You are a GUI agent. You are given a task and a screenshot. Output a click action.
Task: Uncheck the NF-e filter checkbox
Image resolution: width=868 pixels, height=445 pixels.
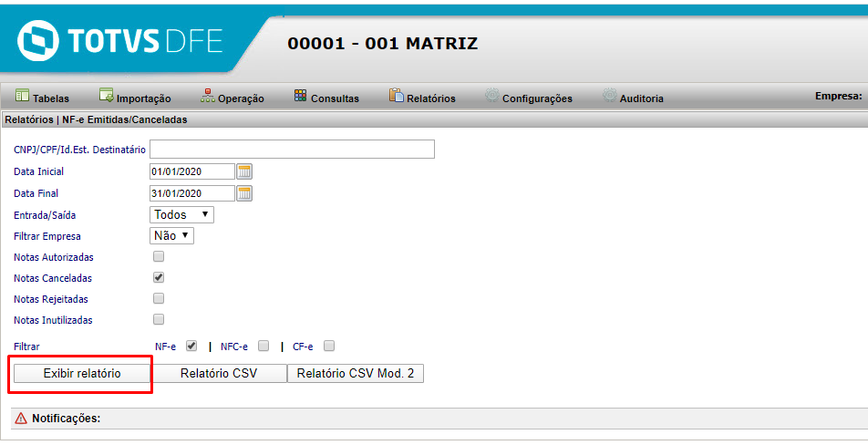pos(191,346)
